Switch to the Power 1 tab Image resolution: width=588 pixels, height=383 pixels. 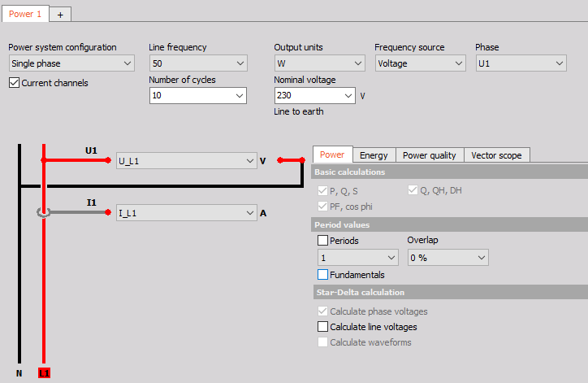pyautogui.click(x=25, y=14)
